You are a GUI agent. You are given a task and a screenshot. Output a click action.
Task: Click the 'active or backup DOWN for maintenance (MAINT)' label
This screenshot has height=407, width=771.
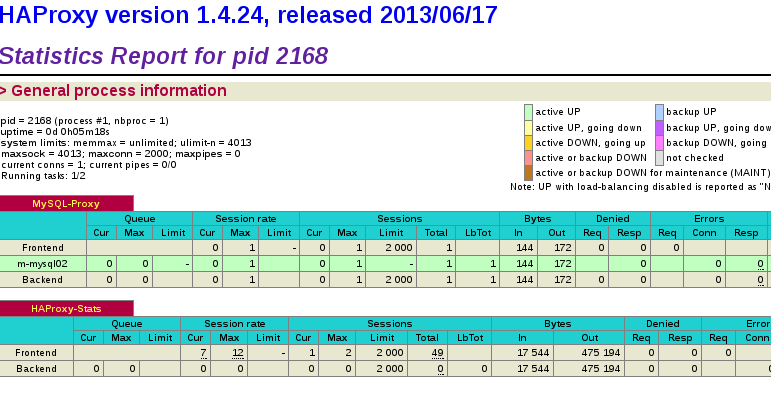652,173
